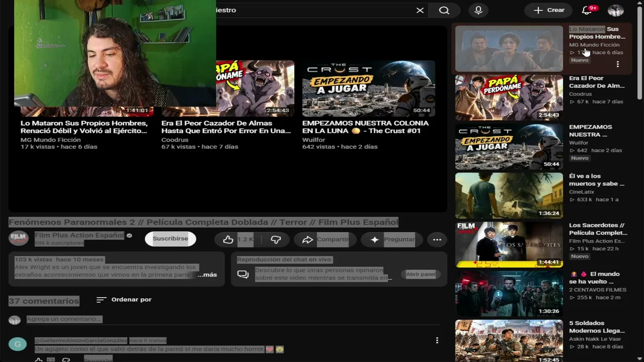Dislike the video with the thumbs-down button
This screenshot has height=362, width=644.
(276, 239)
